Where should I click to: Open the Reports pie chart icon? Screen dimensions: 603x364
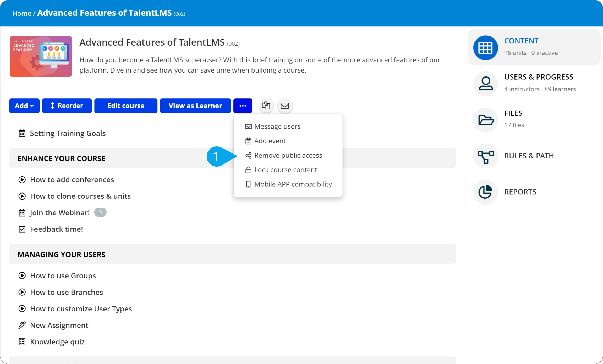pos(485,192)
